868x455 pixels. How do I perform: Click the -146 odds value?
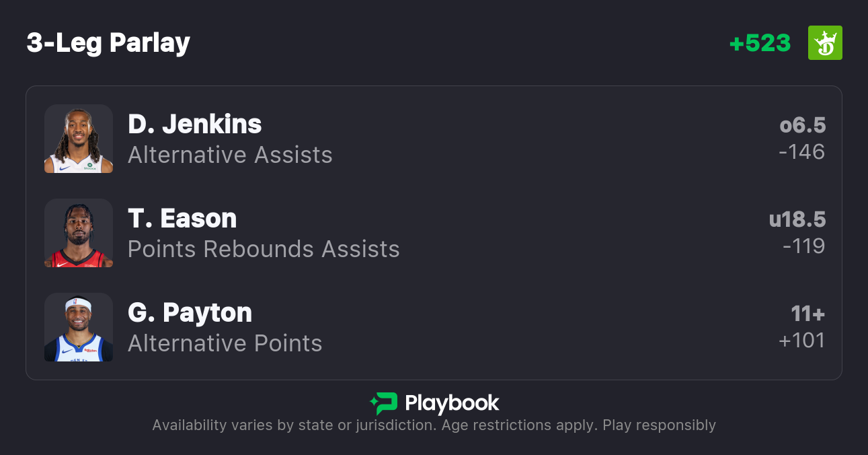click(801, 152)
